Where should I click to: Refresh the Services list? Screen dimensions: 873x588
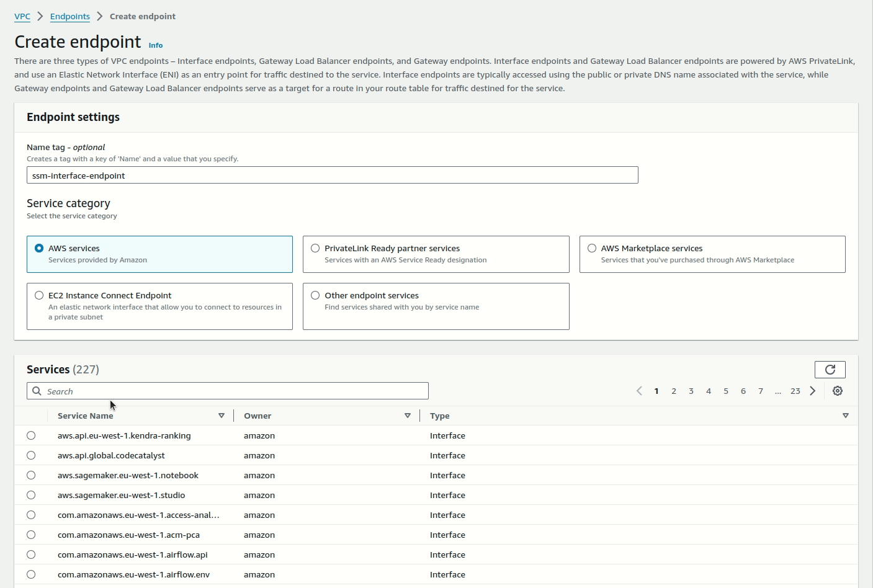tap(830, 369)
